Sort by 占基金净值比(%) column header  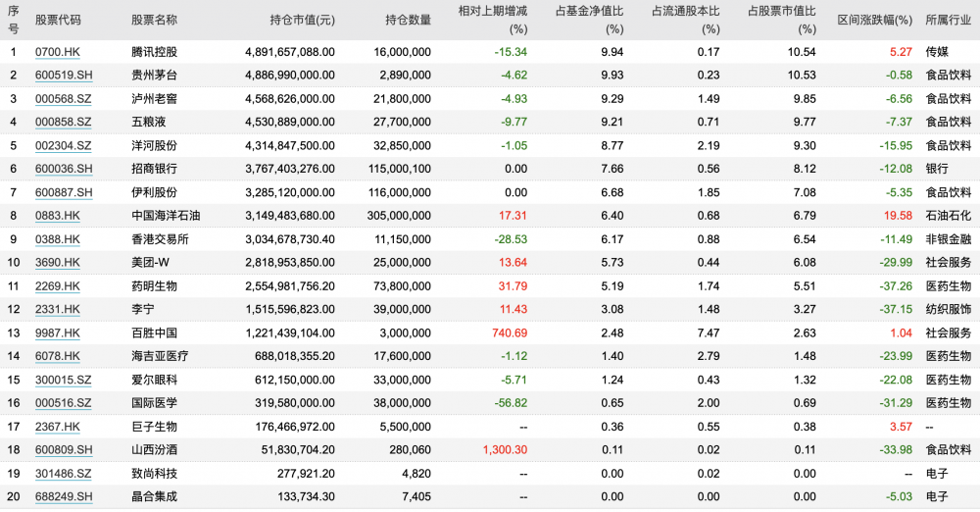click(x=589, y=20)
